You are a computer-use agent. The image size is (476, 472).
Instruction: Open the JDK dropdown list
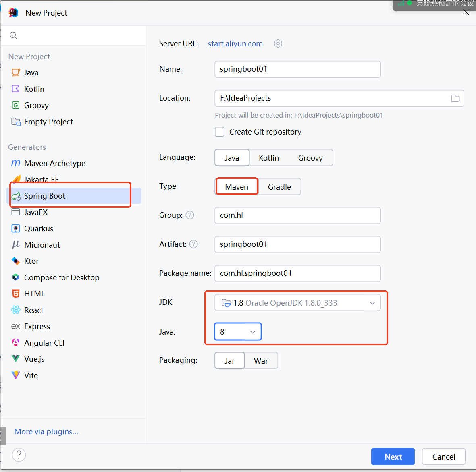pyautogui.click(x=297, y=303)
